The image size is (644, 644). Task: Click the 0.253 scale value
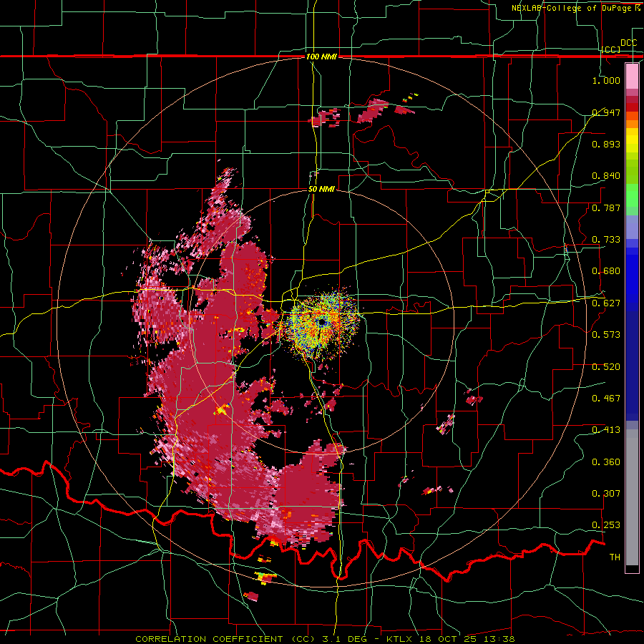pos(606,525)
